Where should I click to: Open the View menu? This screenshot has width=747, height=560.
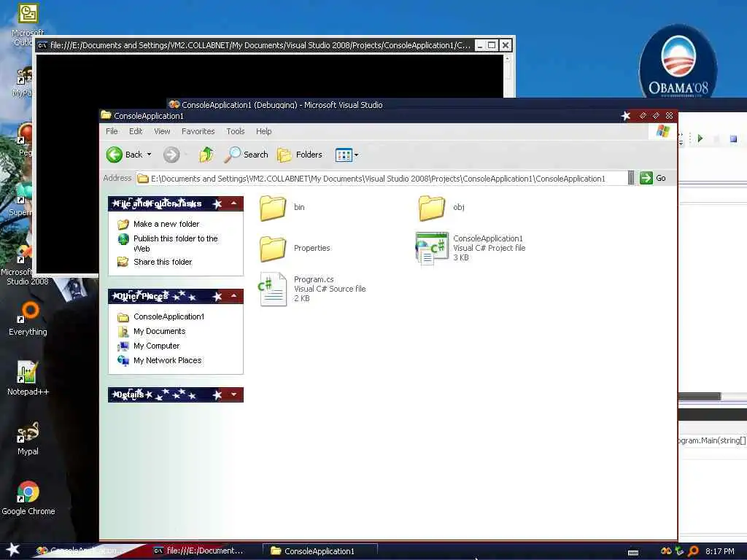coord(162,131)
